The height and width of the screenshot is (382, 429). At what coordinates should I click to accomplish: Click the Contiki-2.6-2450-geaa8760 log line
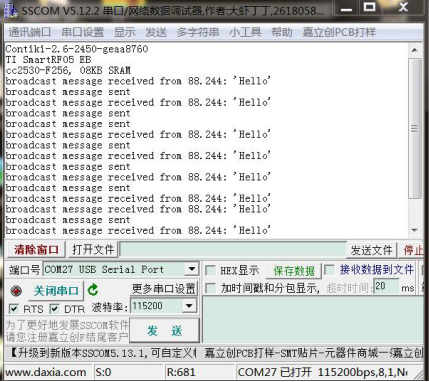77,49
